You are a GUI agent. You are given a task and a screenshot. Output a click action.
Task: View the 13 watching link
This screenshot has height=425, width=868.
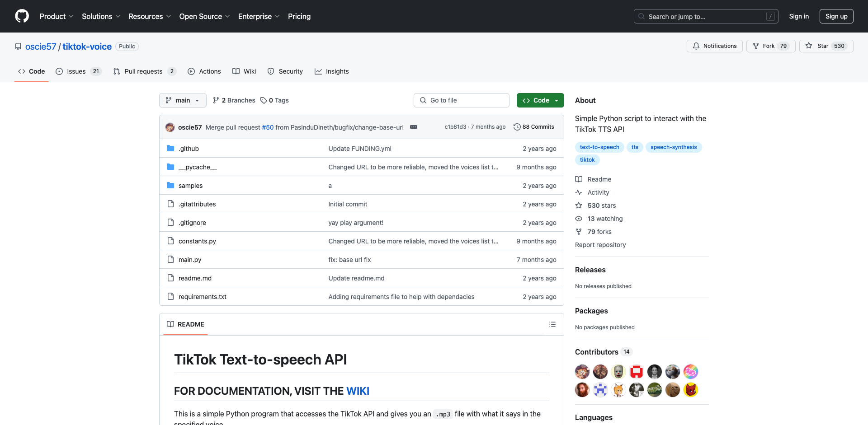point(599,219)
